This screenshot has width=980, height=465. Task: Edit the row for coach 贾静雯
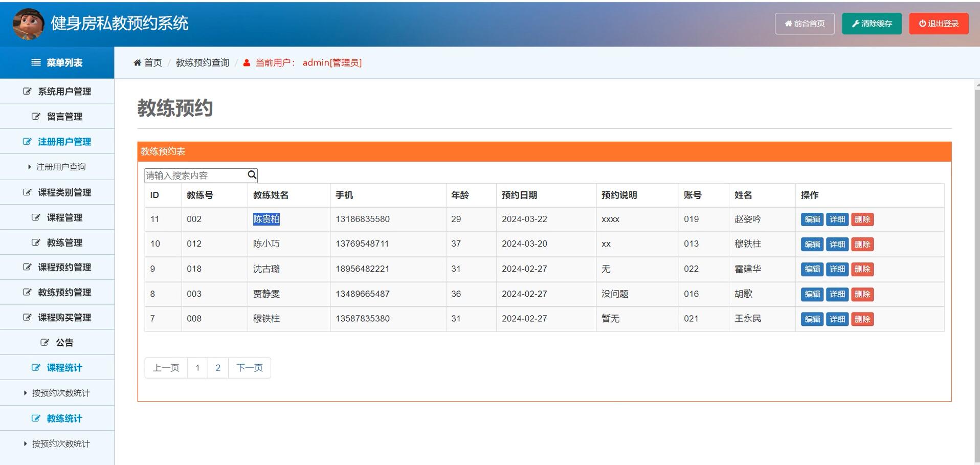coord(812,294)
